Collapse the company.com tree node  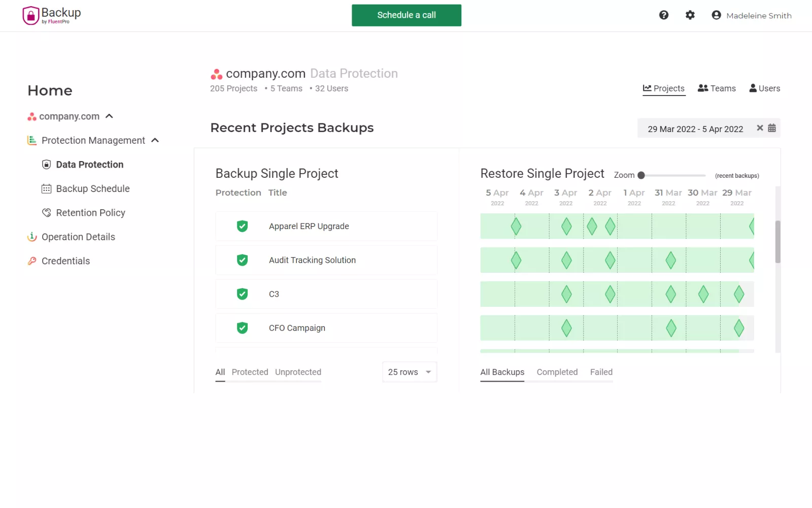[109, 116]
